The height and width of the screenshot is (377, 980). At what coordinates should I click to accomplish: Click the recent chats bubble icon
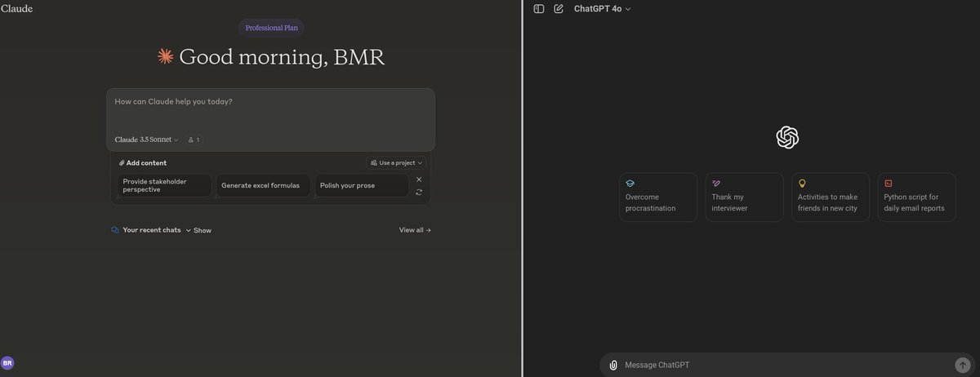115,230
